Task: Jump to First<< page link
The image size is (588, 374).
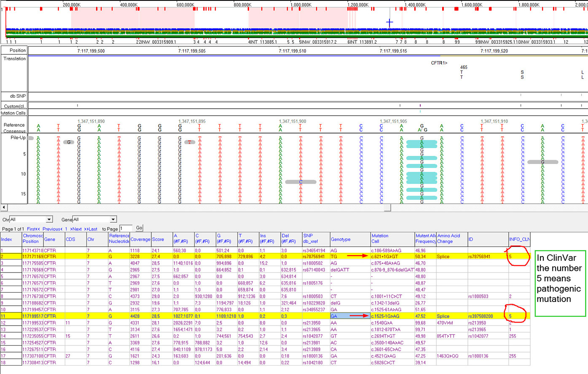Action: [34, 229]
